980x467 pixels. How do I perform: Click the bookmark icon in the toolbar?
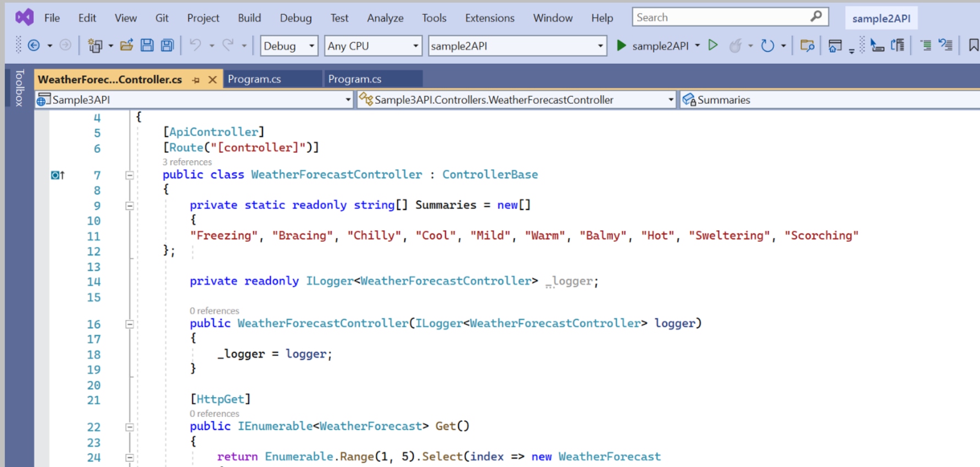(973, 46)
